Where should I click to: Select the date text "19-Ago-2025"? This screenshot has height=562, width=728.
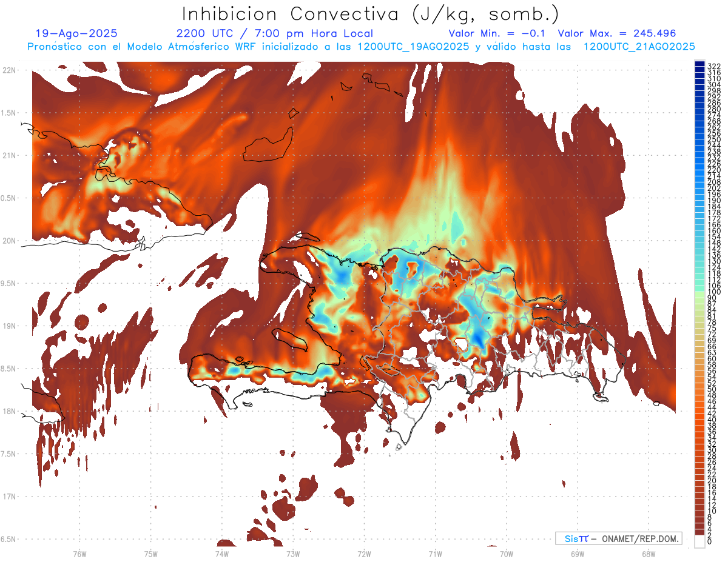click(x=76, y=34)
